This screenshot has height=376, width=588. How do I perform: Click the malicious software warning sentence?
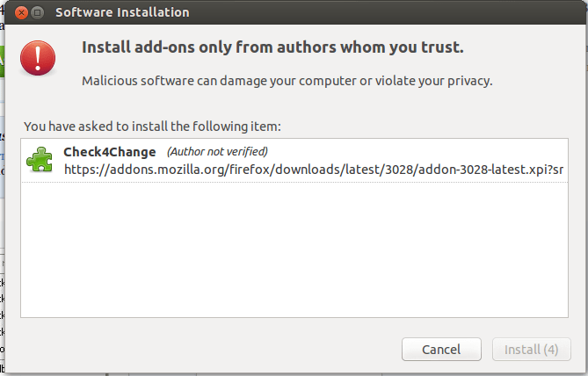pyautogui.click(x=287, y=81)
